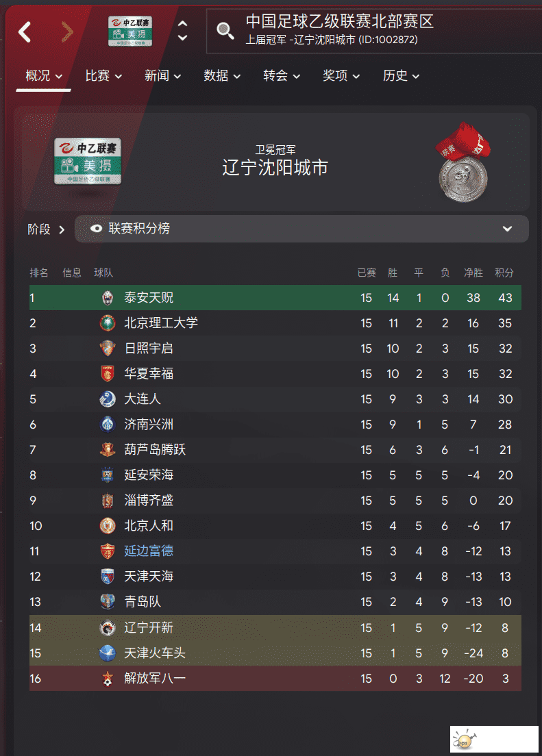Open champion 辽宁沈阳城市 team page

(x=275, y=167)
